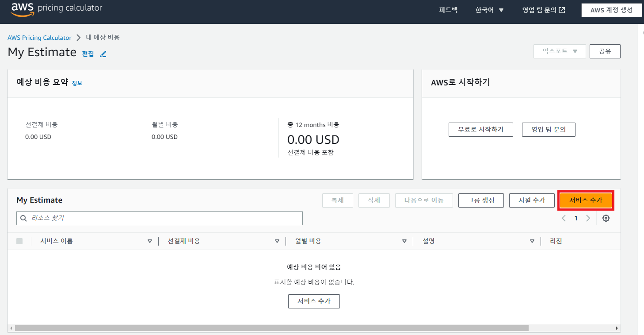Screen dimensions: 644x335
Task: Click the 편집 link next to My Estimate
Action: [x=88, y=54]
